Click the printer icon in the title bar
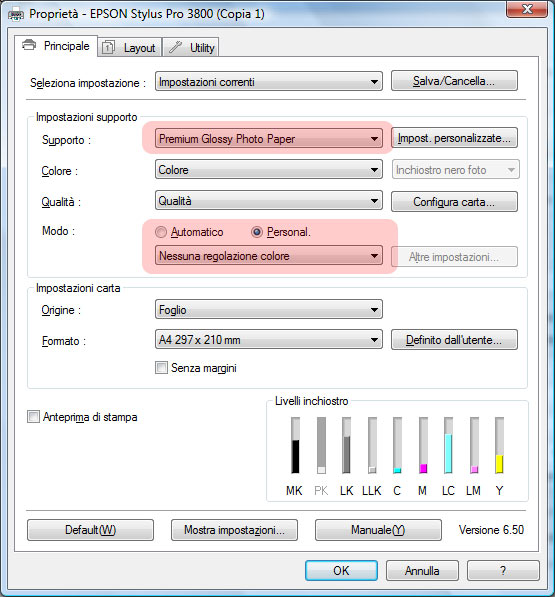 click(16, 15)
